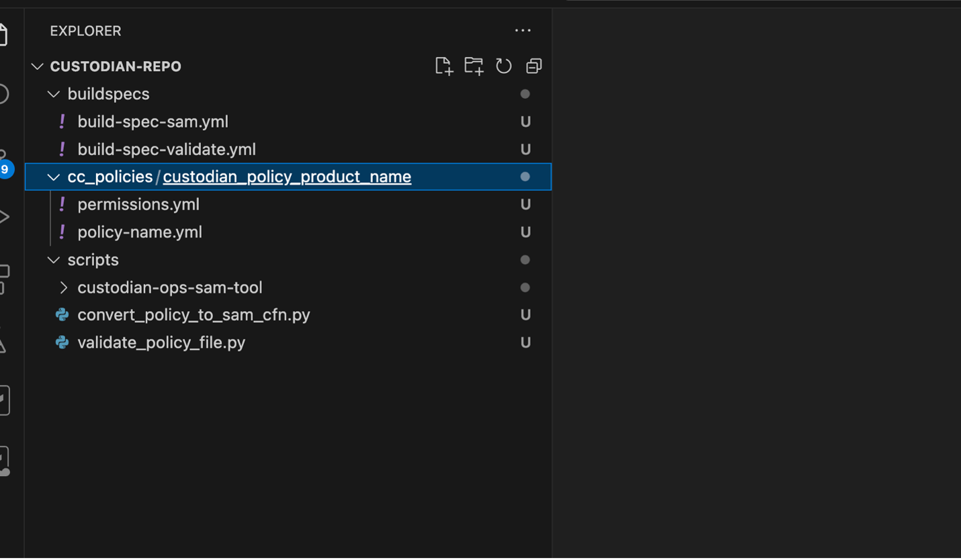The image size is (961, 560).
Task: Click the Collapse Folders icon
Action: coord(533,66)
